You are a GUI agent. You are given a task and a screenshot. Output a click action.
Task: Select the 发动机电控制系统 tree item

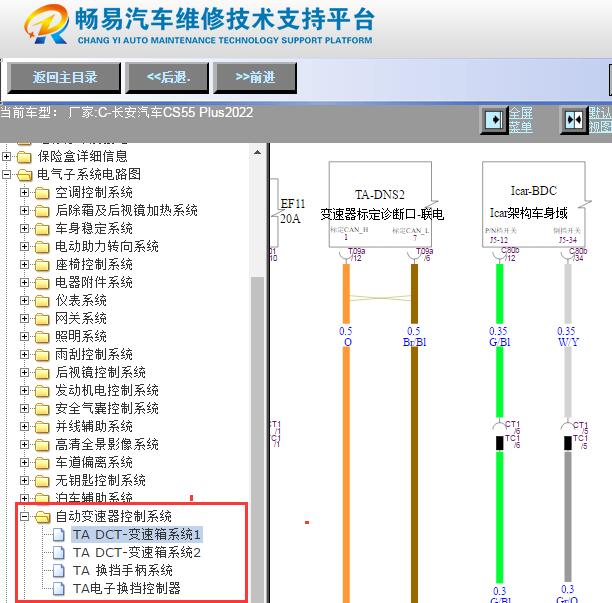pos(107,390)
